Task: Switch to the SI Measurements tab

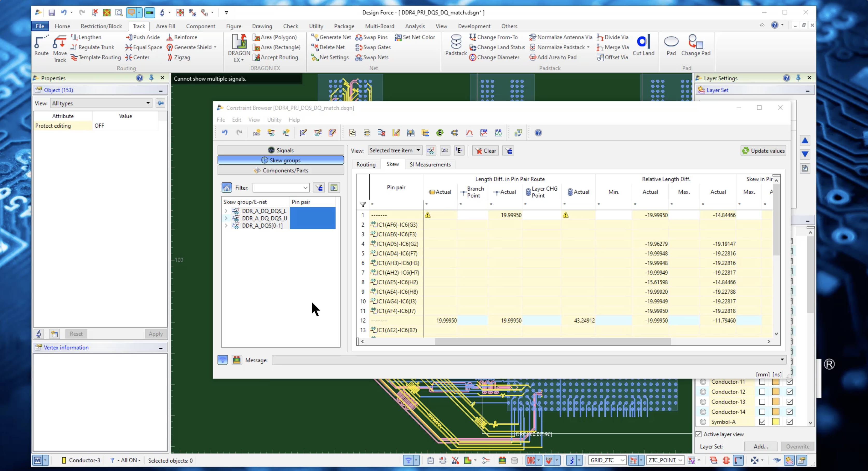Action: coord(430,164)
